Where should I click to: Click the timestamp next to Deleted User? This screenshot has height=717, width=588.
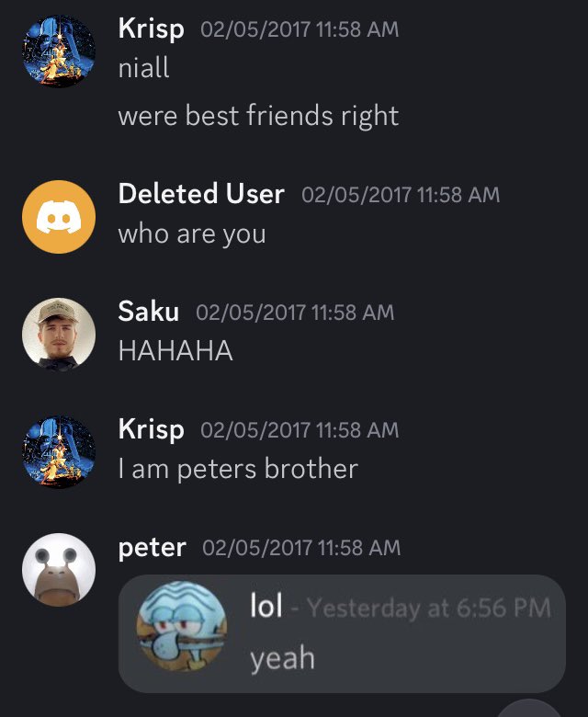pos(400,195)
